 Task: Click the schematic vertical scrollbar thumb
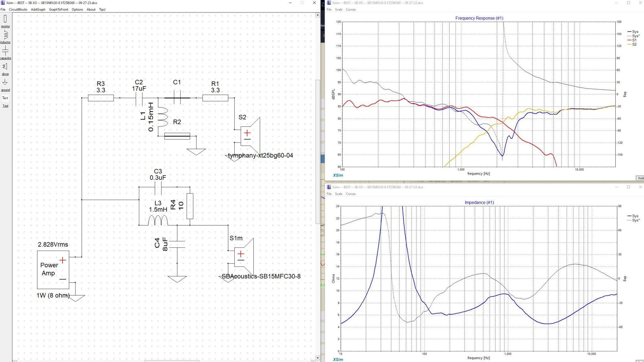[x=318, y=152]
